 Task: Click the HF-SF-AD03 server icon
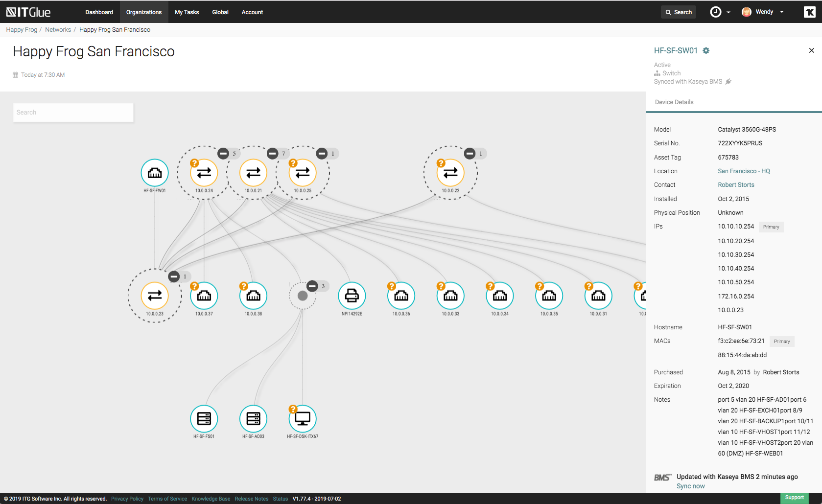click(253, 419)
